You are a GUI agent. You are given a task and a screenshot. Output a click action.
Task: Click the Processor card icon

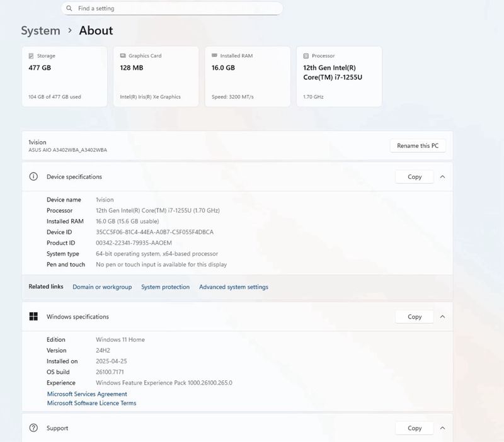tap(306, 56)
